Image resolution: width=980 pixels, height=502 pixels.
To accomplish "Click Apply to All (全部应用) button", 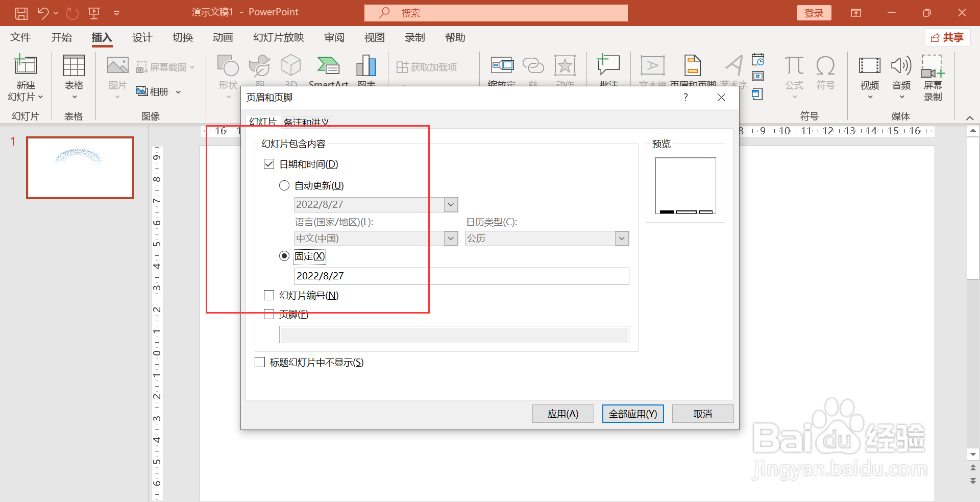I will 633,414.
